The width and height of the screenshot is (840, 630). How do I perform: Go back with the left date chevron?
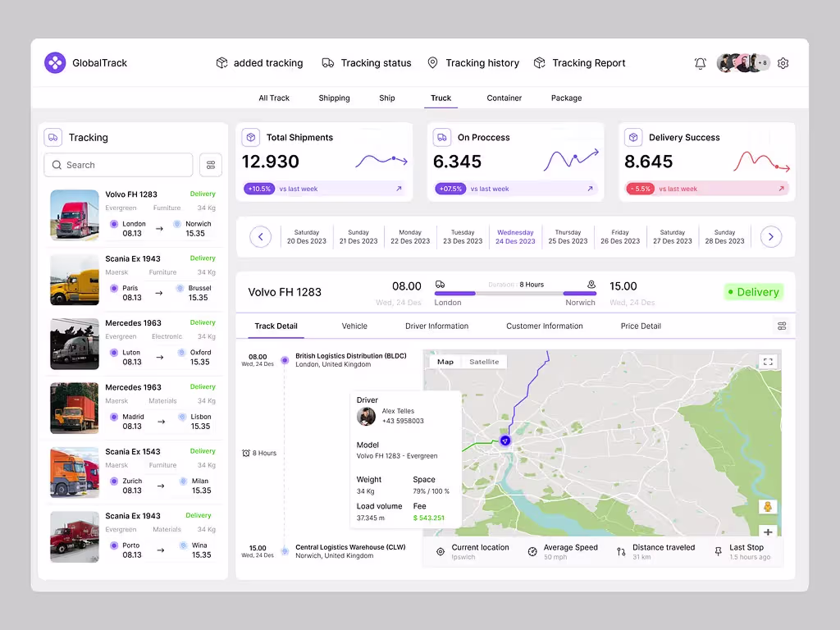click(x=260, y=236)
